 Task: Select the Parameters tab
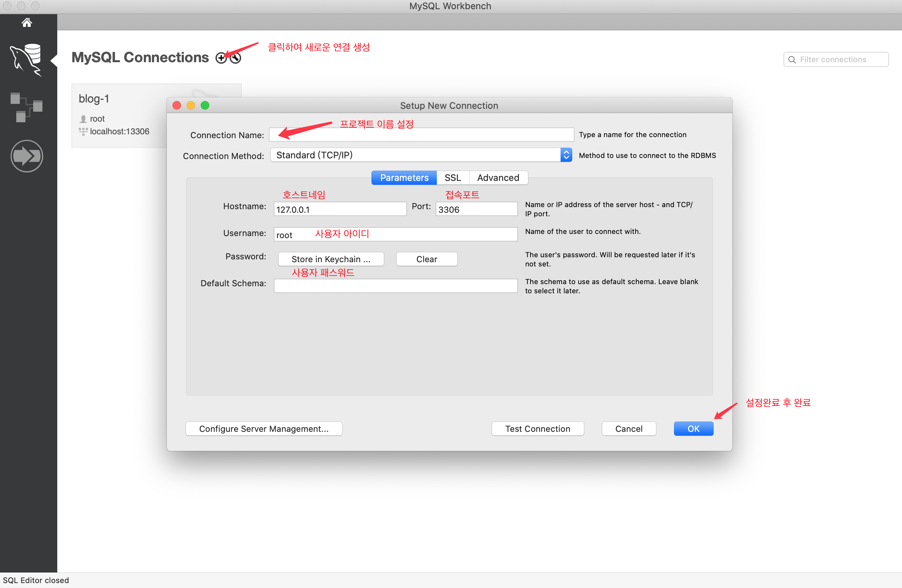pos(404,178)
